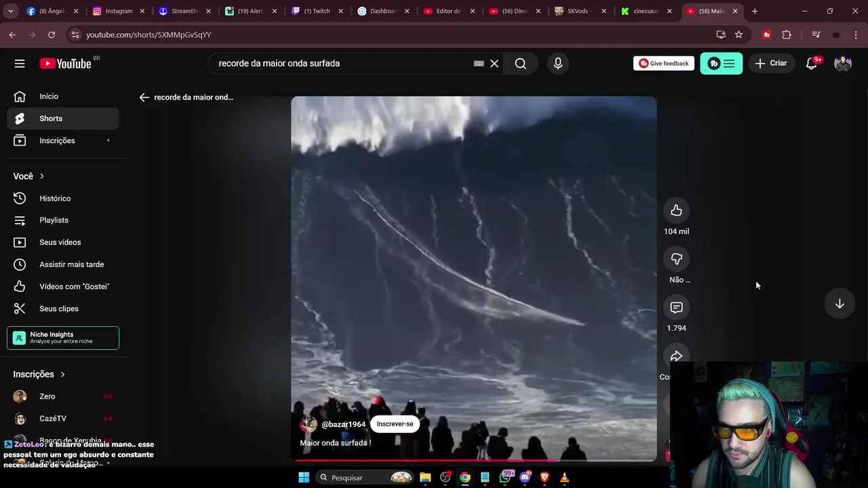Go back using the search results arrow
This screenshot has height=488, width=868.
(144, 97)
